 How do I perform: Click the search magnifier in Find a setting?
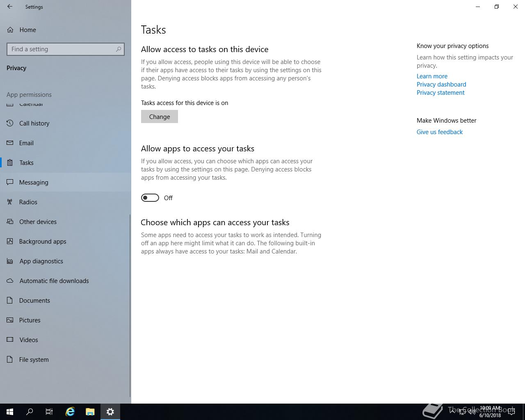119,49
